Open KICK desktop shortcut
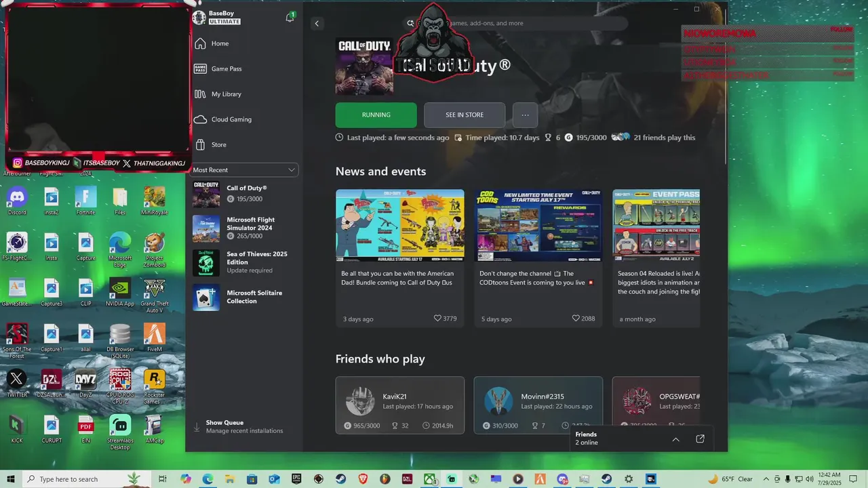This screenshot has height=488, width=868. click(17, 428)
